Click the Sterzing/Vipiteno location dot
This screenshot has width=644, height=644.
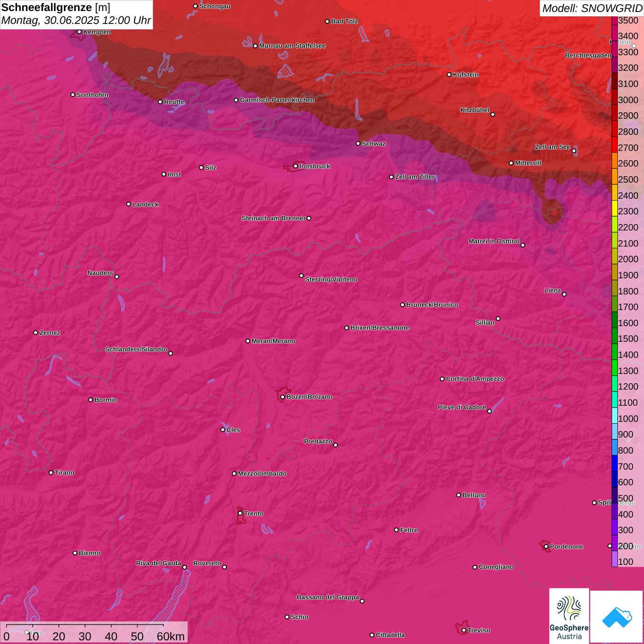301,276
